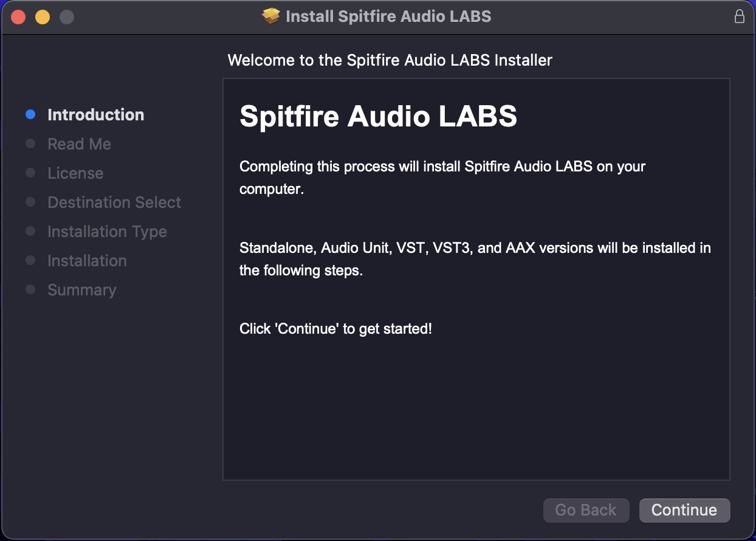Minimize the installer with yellow button
The height and width of the screenshot is (541, 756).
pos(43,17)
